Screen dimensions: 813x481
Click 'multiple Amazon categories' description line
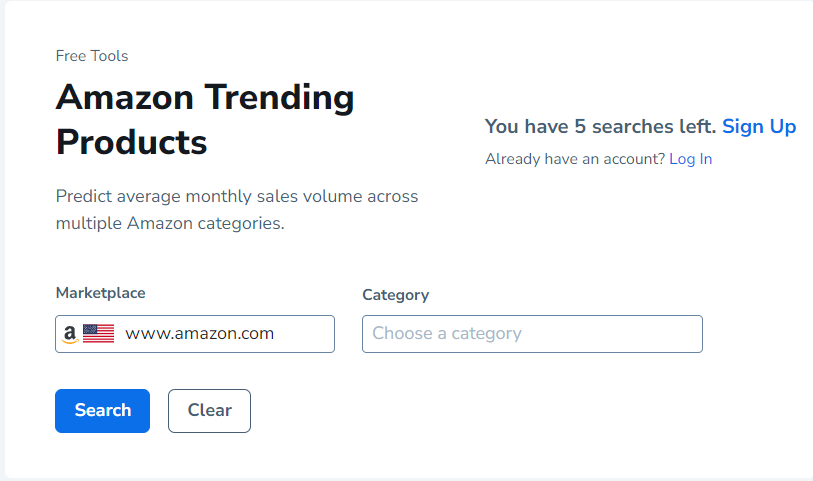(x=170, y=223)
